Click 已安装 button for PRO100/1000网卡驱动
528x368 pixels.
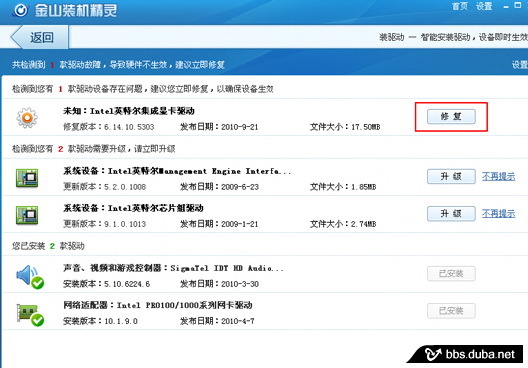click(451, 311)
